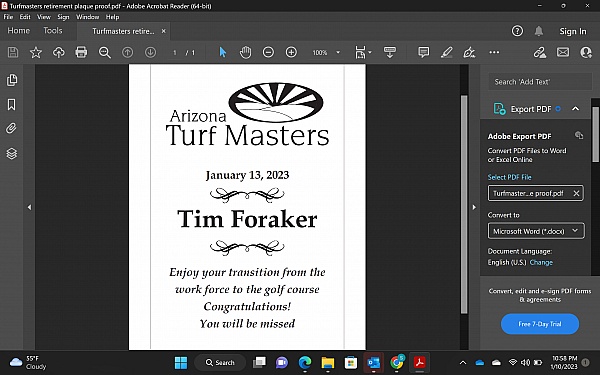Click the share with others profile icon
This screenshot has width=600, height=375.
point(586,52)
